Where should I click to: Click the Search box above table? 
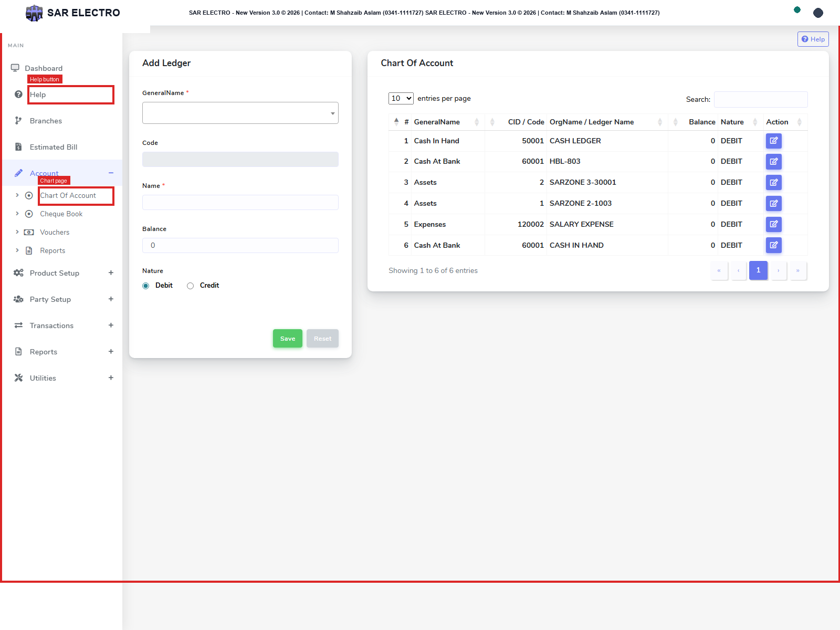click(x=761, y=99)
